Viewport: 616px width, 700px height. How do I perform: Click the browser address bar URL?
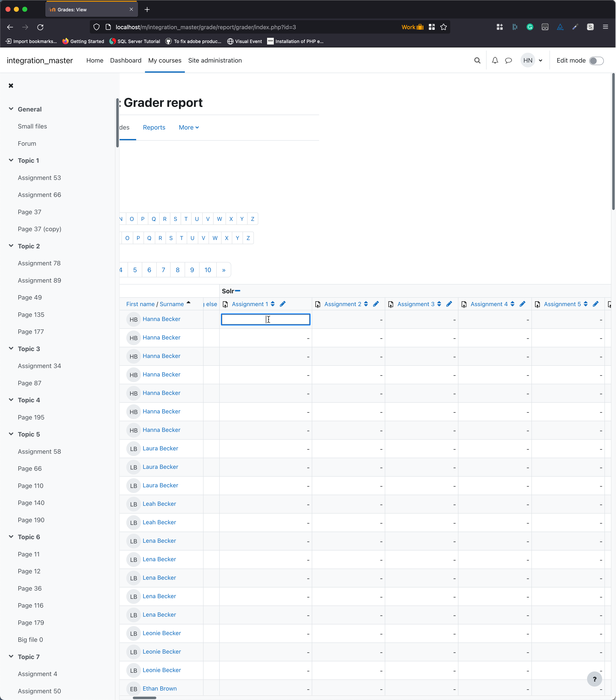point(206,27)
